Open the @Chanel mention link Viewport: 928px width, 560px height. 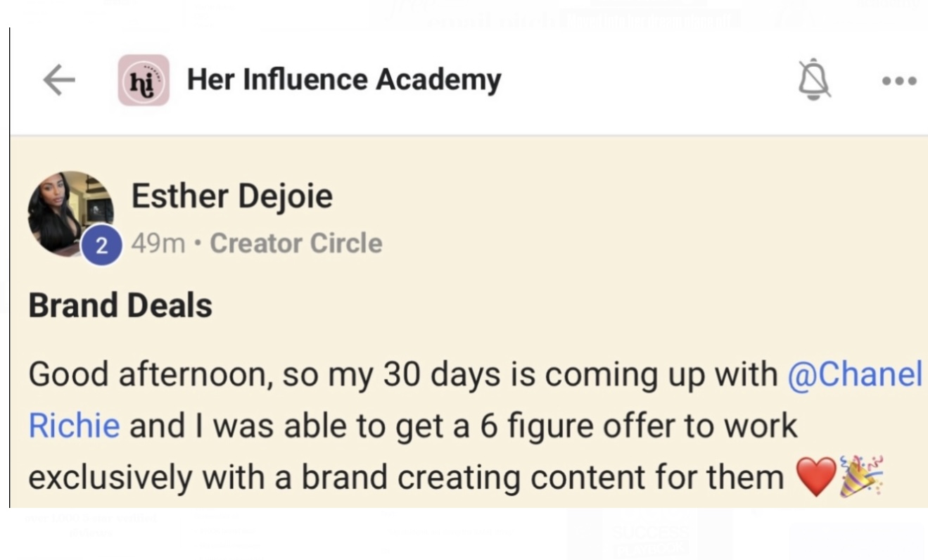(x=854, y=374)
